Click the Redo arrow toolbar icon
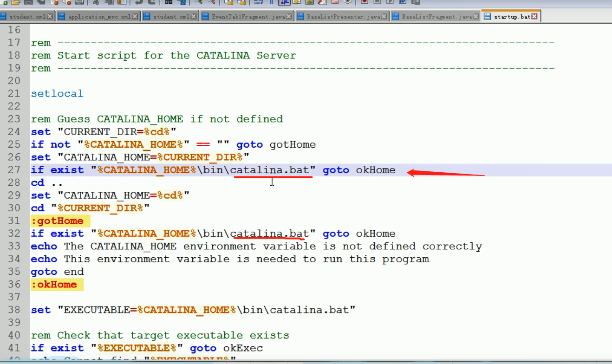Viewport: 612px width, 364px height. [151, 2]
